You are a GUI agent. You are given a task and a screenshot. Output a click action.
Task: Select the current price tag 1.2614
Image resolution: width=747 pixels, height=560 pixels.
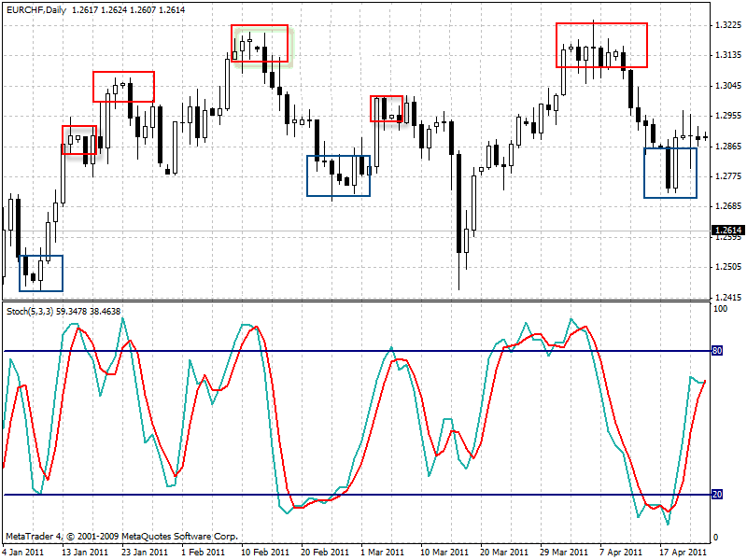pos(728,231)
